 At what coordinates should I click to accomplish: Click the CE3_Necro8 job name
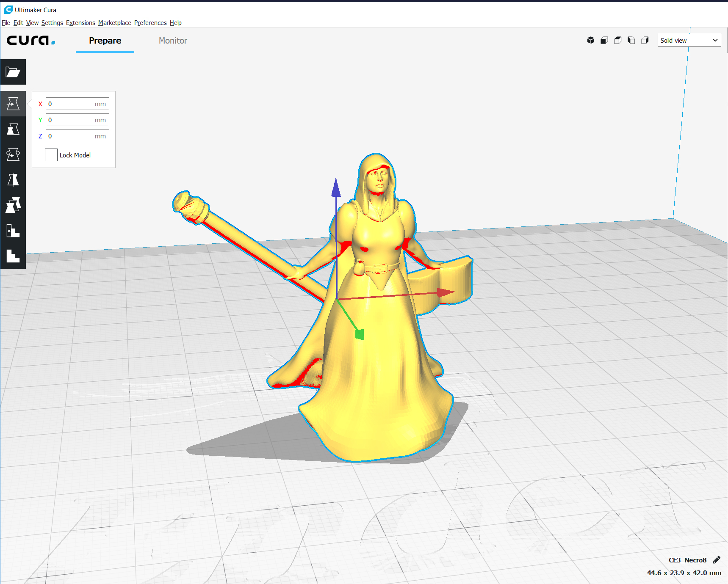click(x=688, y=560)
